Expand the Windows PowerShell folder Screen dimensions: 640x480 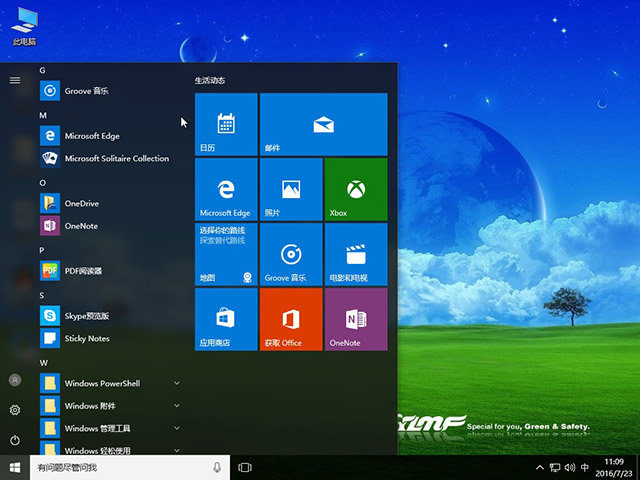177,383
